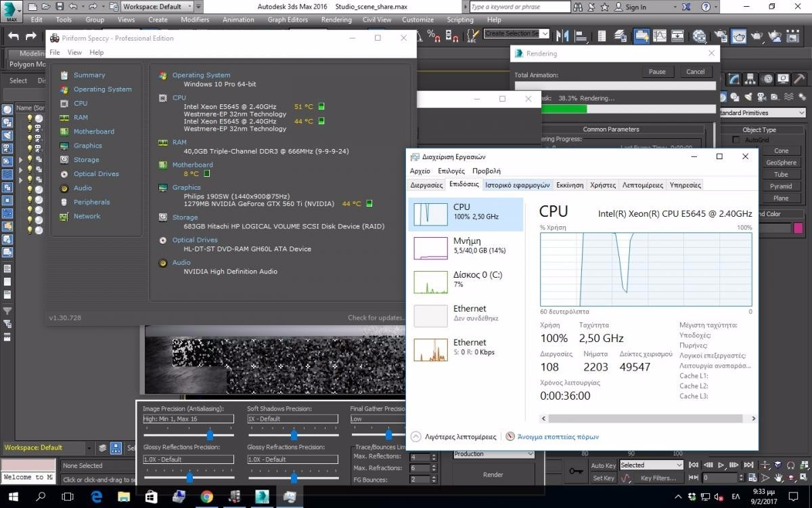
Task: Open the Render Setup teapot icon
Action: point(719,36)
